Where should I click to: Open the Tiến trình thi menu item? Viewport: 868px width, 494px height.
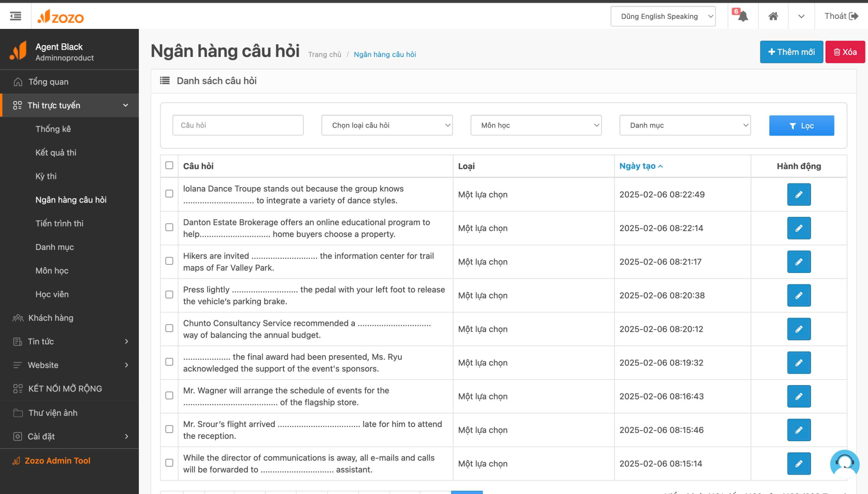[x=60, y=223]
